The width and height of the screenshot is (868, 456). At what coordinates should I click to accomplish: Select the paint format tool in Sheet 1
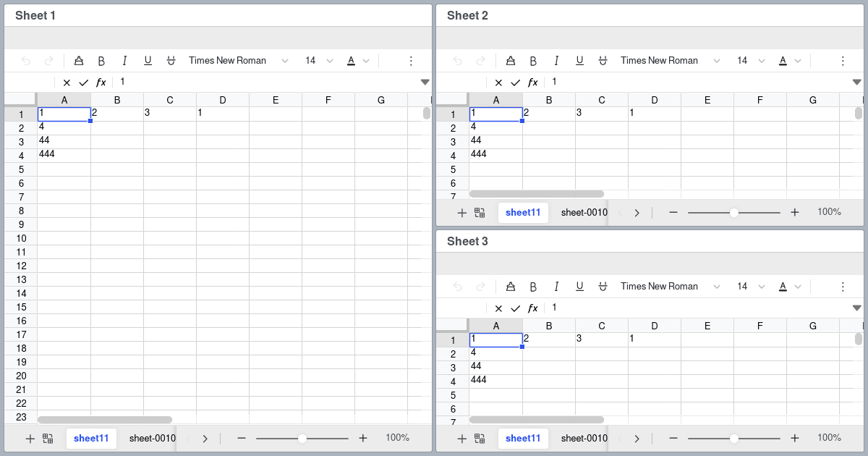click(79, 60)
